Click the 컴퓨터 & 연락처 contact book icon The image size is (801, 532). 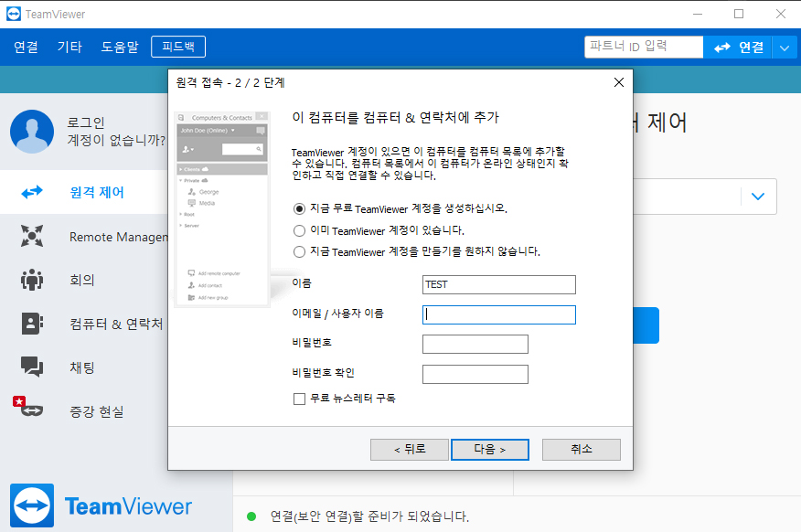click(x=32, y=324)
